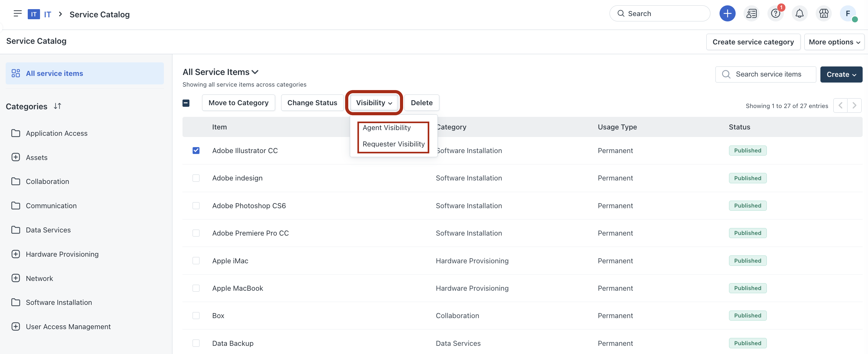Click the blue plus quick-create icon
The height and width of the screenshot is (354, 868).
click(727, 14)
